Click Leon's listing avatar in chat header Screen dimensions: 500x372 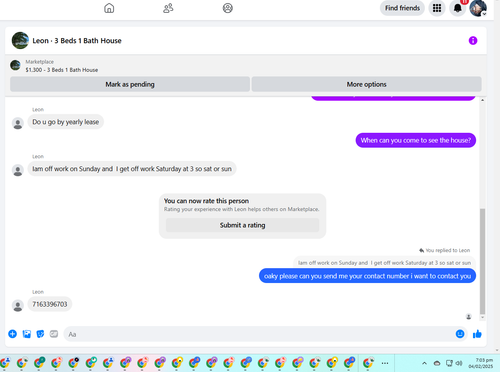tap(20, 41)
